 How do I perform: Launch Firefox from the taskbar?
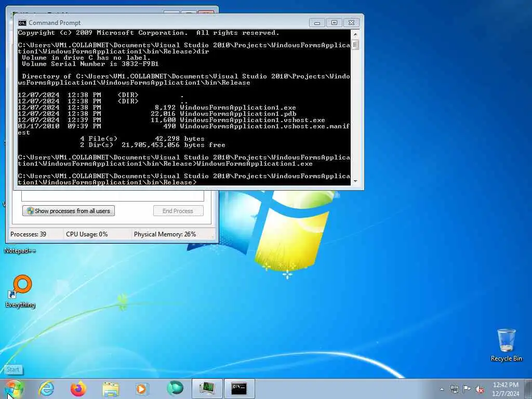78,389
